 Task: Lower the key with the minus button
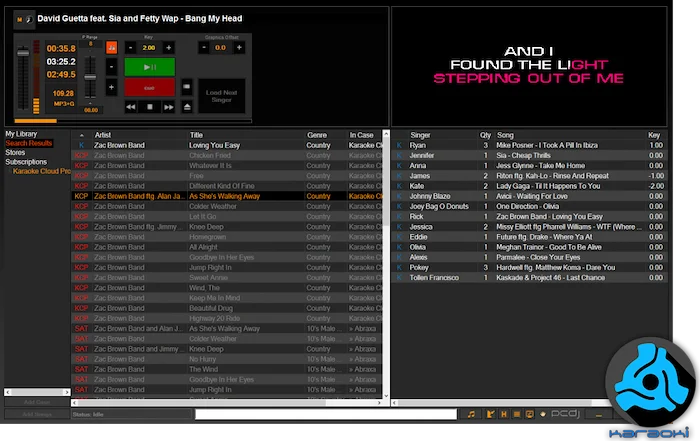pos(130,47)
